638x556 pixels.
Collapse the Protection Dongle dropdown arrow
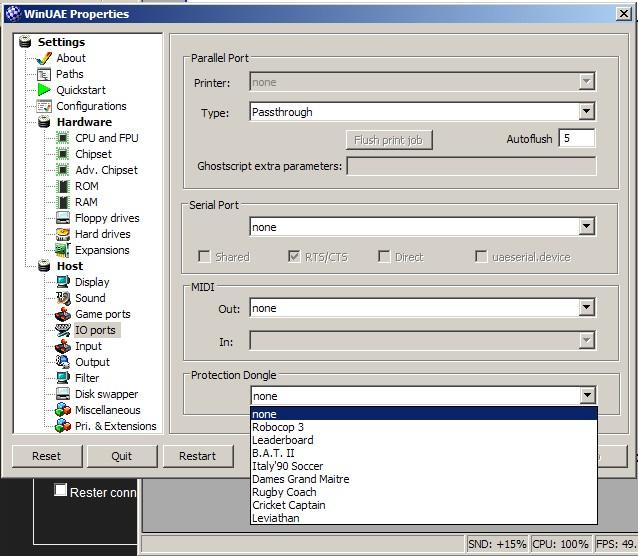click(588, 395)
